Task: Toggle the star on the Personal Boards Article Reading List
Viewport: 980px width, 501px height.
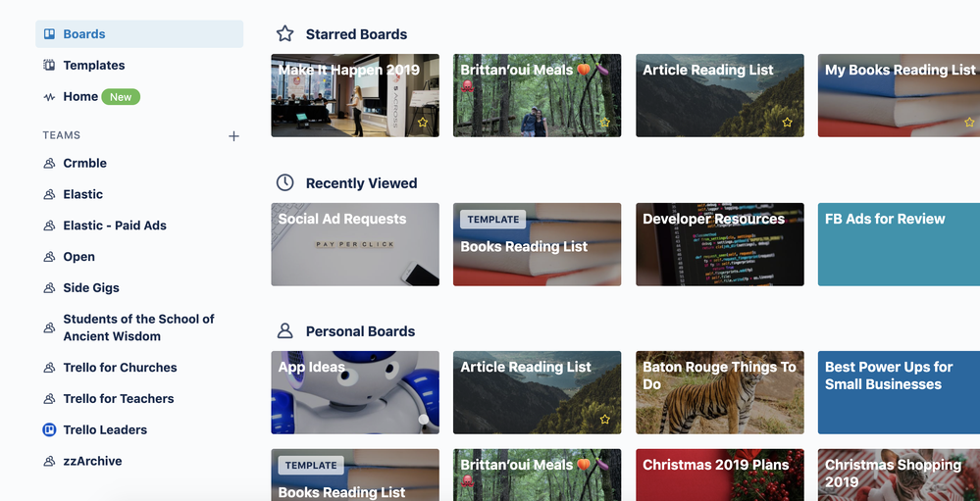Action: click(605, 420)
